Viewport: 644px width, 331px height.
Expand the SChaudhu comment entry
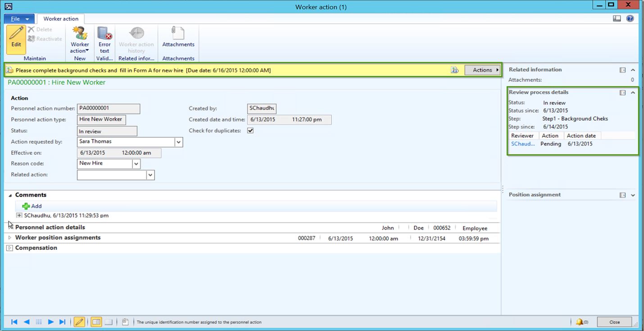pos(19,215)
